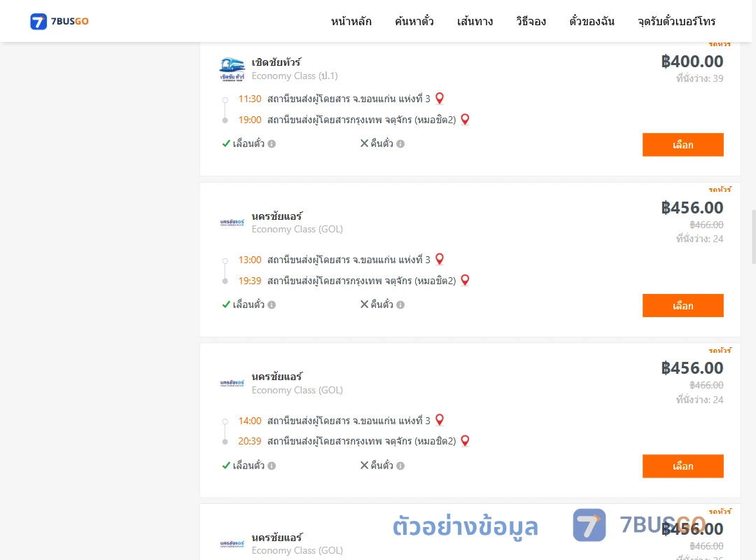Screen dimensions: 756x560
Task: Click the 19:39 arrival time
Action: click(x=250, y=281)
